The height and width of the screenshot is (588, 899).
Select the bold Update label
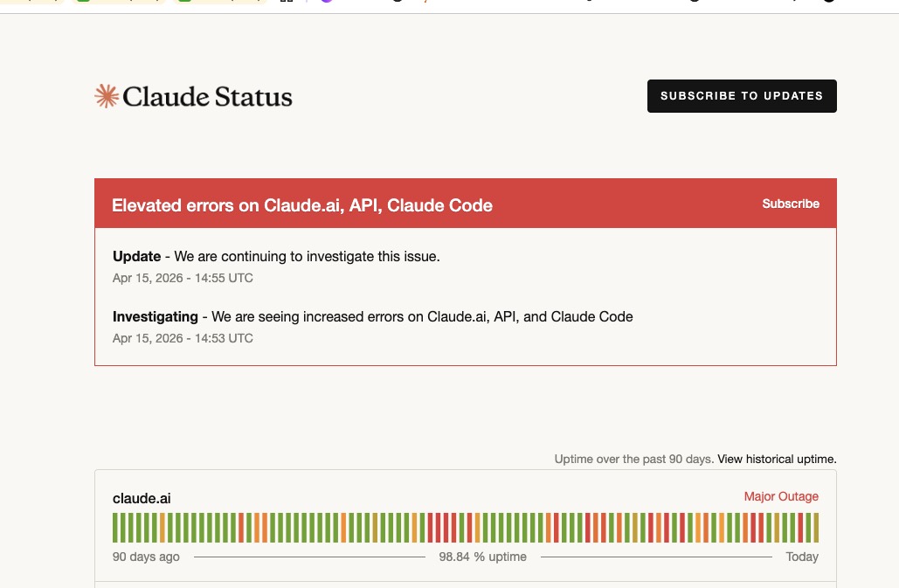coord(136,256)
